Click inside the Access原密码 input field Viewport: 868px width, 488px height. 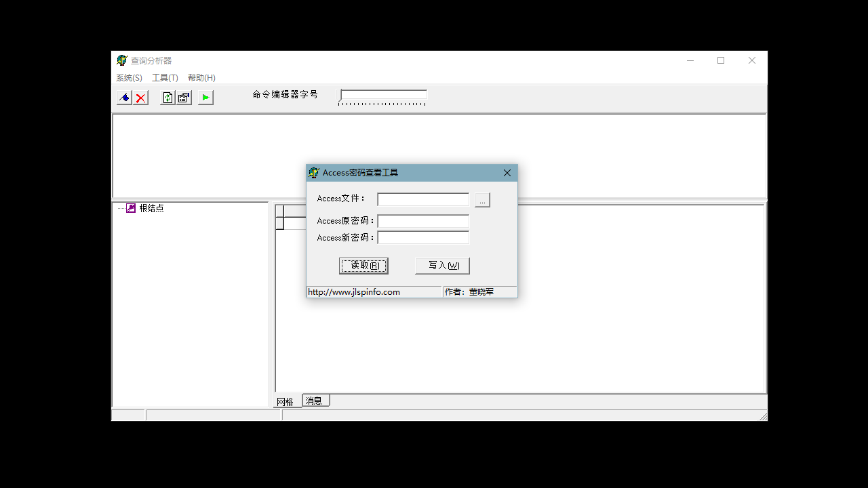click(422, 220)
